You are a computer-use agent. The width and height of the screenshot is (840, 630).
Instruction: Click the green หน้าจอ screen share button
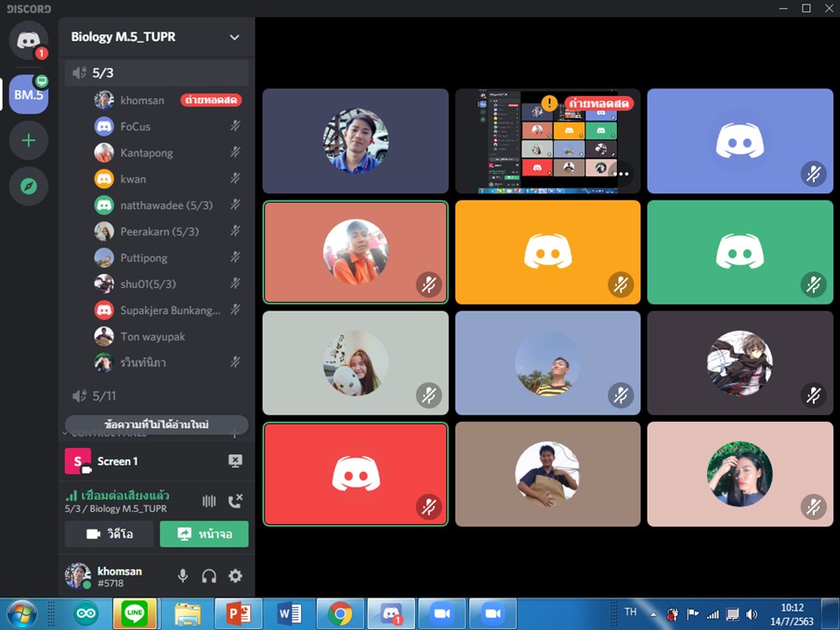(204, 534)
